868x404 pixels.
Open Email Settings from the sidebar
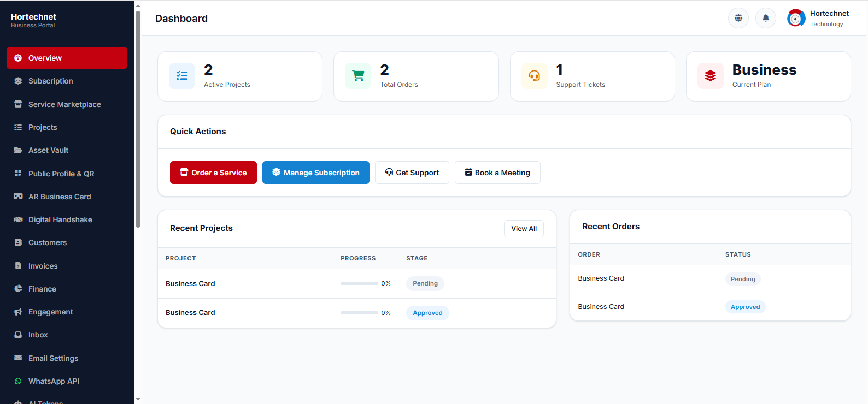67,358
